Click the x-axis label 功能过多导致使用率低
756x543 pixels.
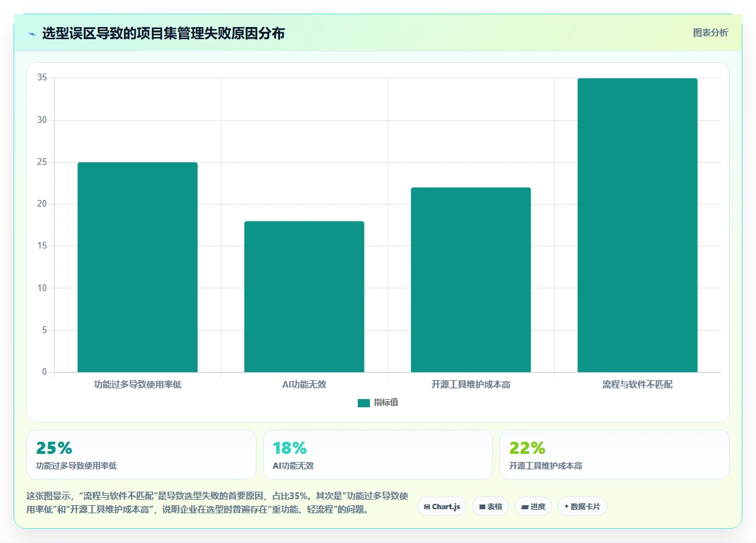click(x=138, y=385)
